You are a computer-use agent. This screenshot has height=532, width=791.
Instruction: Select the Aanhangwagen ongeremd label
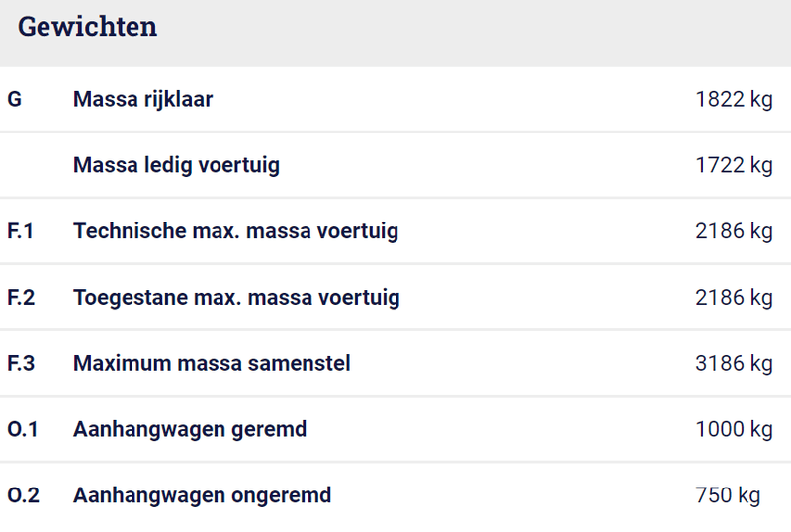pyautogui.click(x=202, y=495)
